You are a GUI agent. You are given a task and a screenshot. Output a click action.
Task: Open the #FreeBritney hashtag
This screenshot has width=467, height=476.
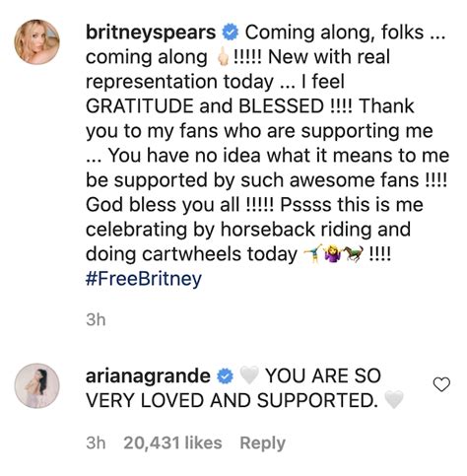pos(144,279)
